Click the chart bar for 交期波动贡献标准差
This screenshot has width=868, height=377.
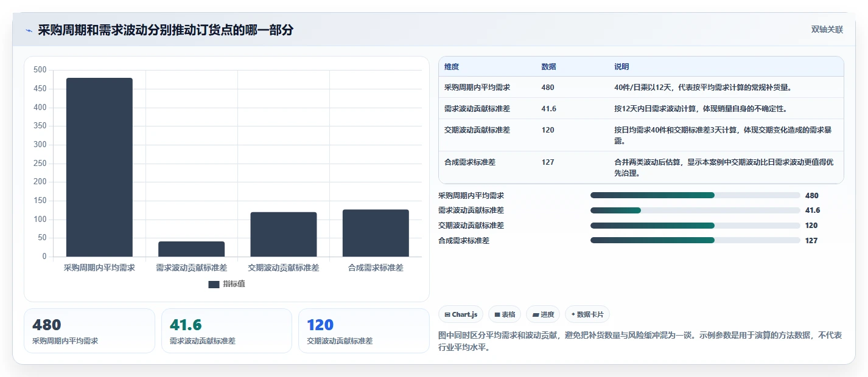tap(284, 234)
